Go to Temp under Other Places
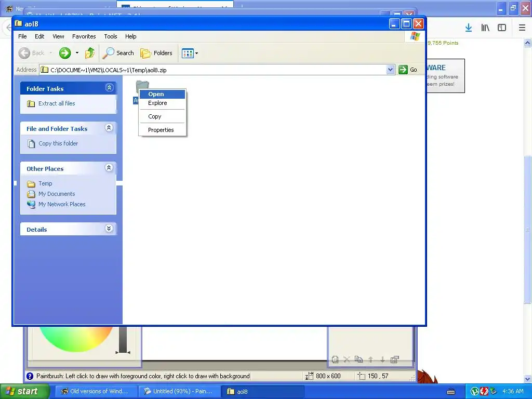Screen dimensions: 532x399 45,183
